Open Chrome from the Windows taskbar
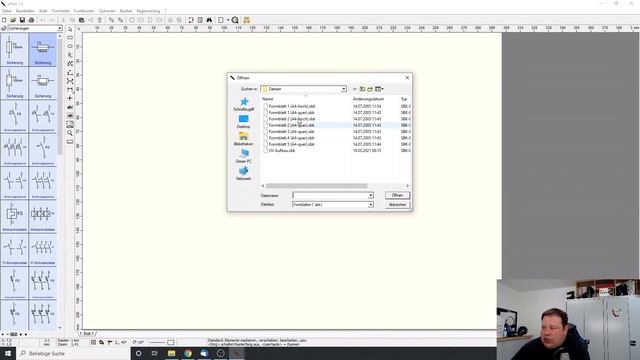 tap(188, 353)
